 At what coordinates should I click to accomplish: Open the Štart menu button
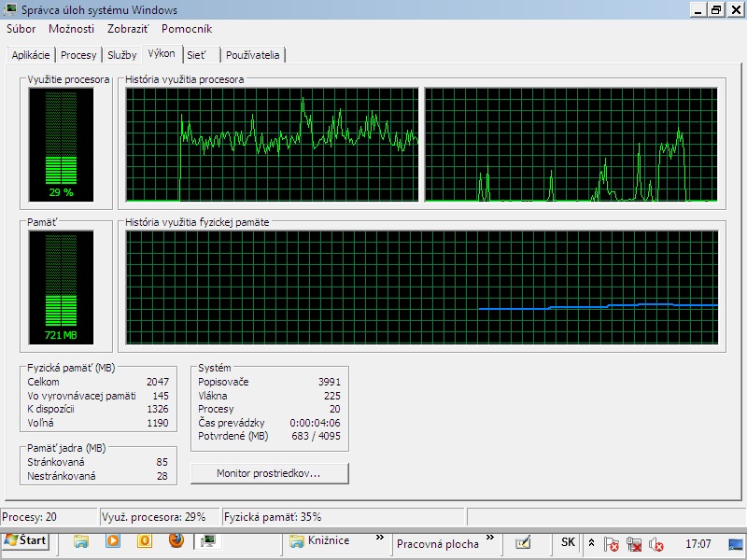[x=25, y=541]
